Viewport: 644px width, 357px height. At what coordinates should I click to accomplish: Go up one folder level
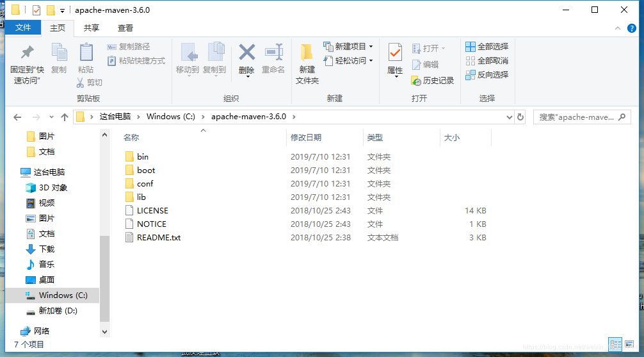pyautogui.click(x=65, y=117)
